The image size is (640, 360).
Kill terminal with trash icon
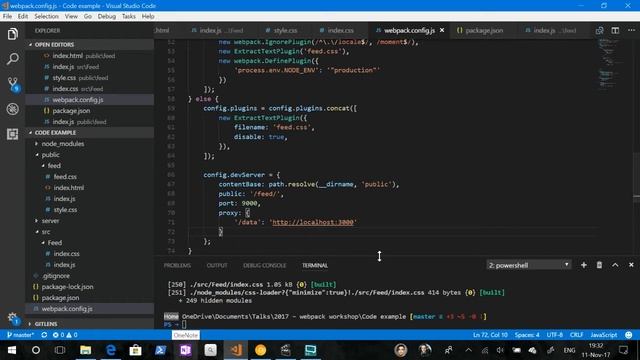point(599,265)
